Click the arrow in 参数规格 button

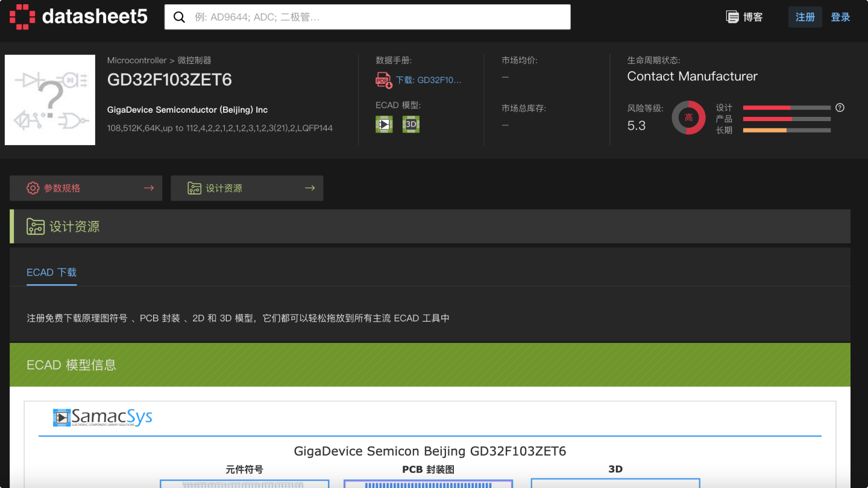tap(149, 188)
